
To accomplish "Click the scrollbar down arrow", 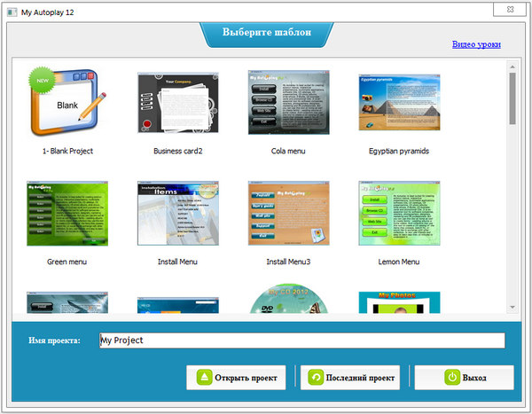I will [512, 307].
